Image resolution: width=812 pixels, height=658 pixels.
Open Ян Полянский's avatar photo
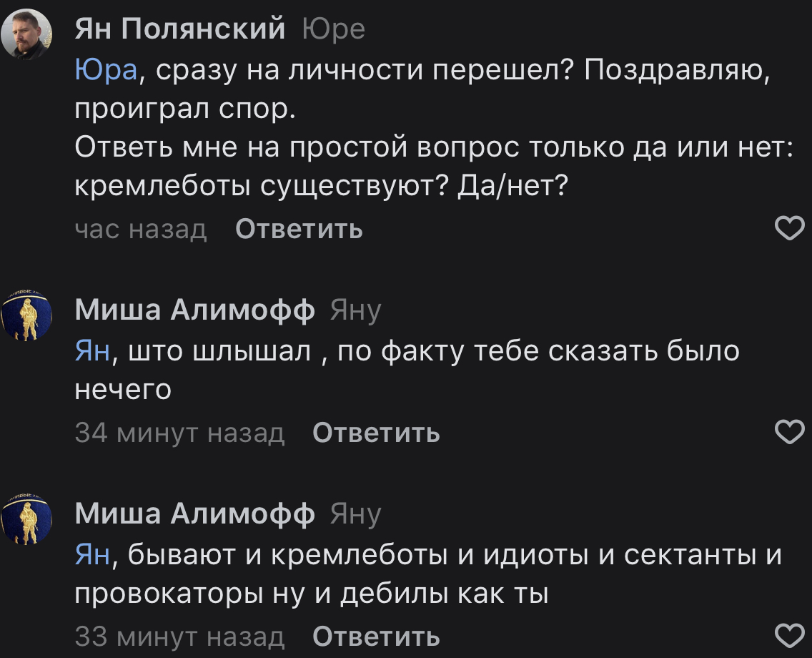point(26,35)
